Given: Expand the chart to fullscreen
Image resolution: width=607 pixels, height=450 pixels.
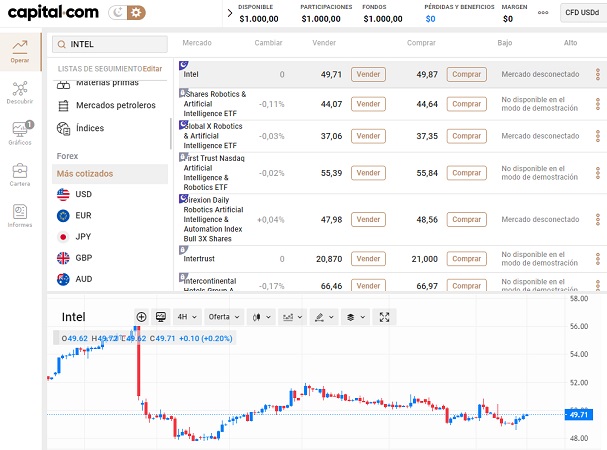Looking at the screenshot, I should click(x=384, y=317).
